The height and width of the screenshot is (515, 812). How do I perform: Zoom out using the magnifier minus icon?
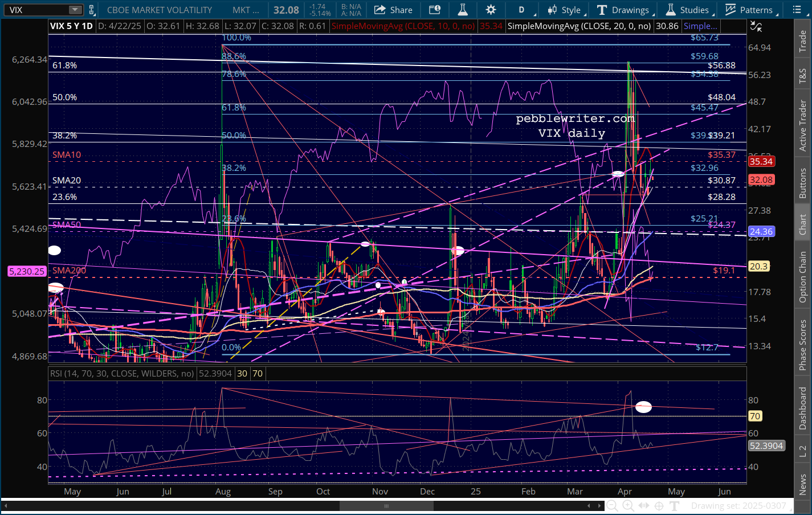612,506
